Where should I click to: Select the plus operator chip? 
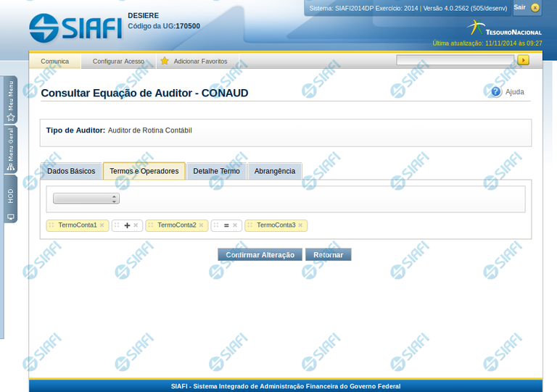pyautogui.click(x=127, y=225)
